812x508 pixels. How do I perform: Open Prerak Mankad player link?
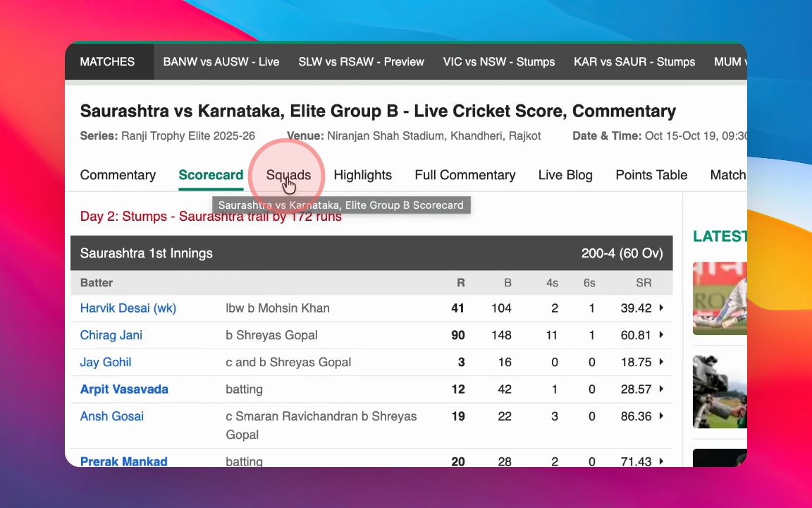coord(123,461)
